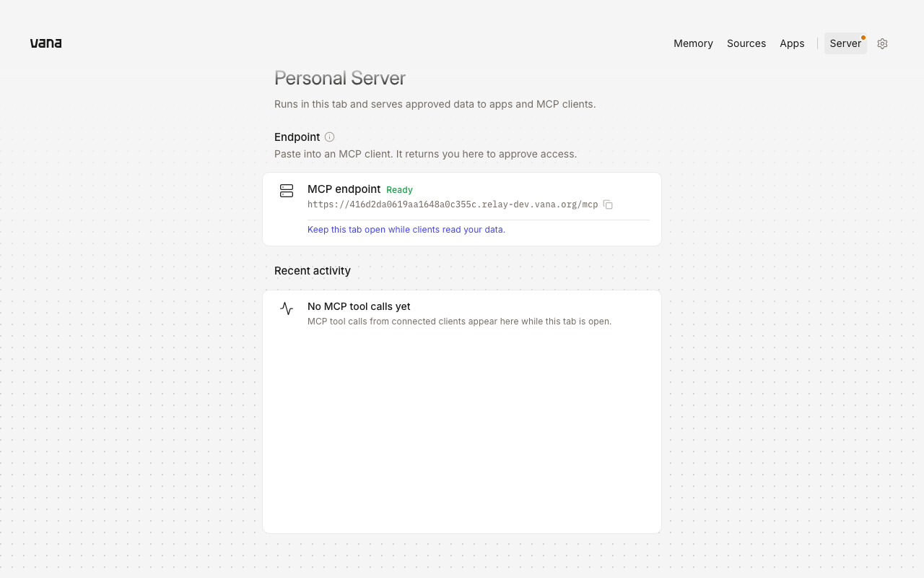Click the green Ready status label
Screen dimensions: 924x578
coord(399,190)
